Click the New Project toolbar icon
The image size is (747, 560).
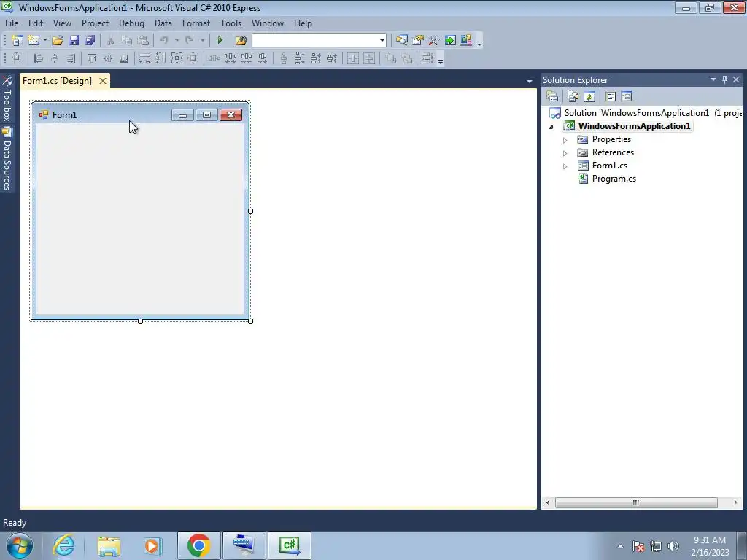[x=18, y=41]
